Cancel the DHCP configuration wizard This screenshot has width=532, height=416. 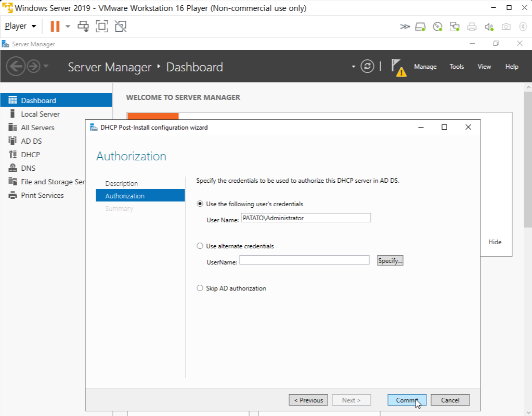pos(450,400)
